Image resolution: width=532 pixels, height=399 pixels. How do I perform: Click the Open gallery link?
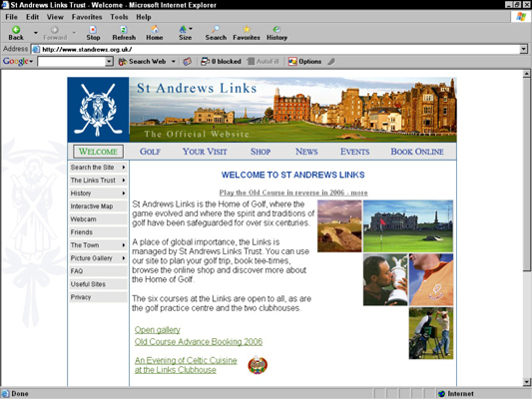pyautogui.click(x=157, y=330)
